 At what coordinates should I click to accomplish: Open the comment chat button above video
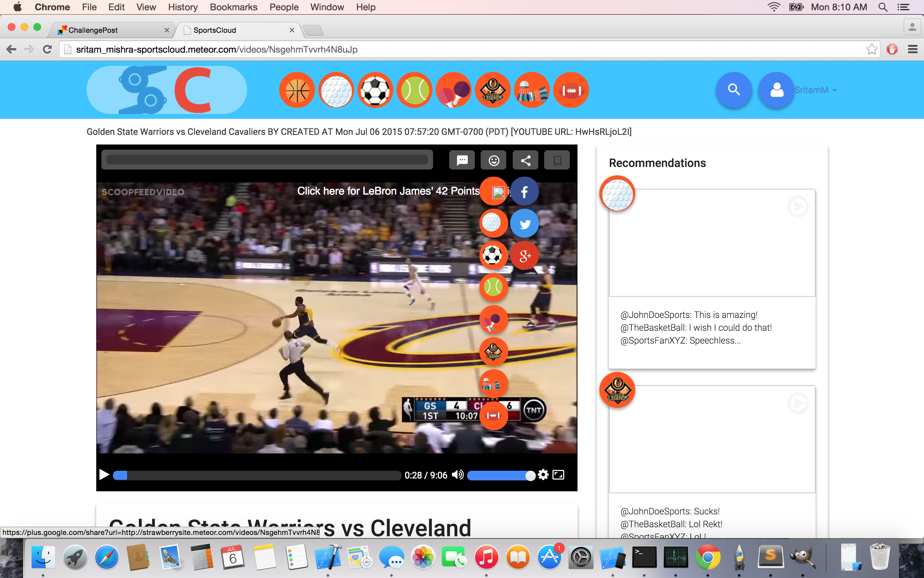pyautogui.click(x=462, y=160)
